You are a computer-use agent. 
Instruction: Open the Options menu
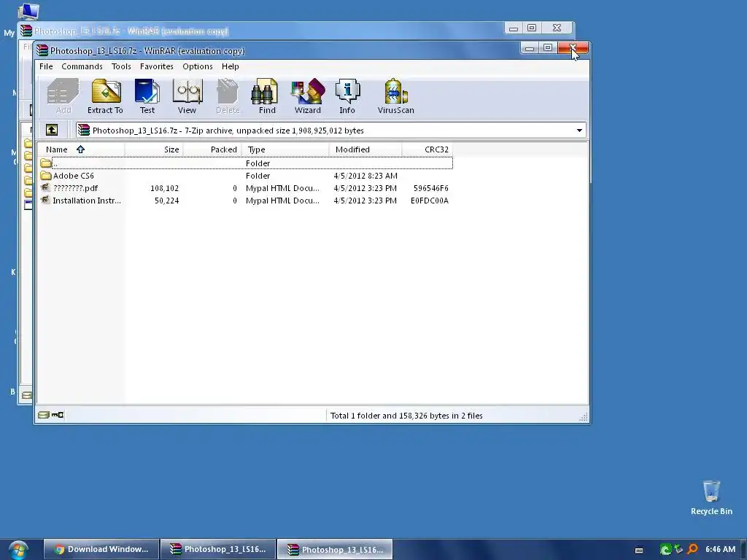197,66
